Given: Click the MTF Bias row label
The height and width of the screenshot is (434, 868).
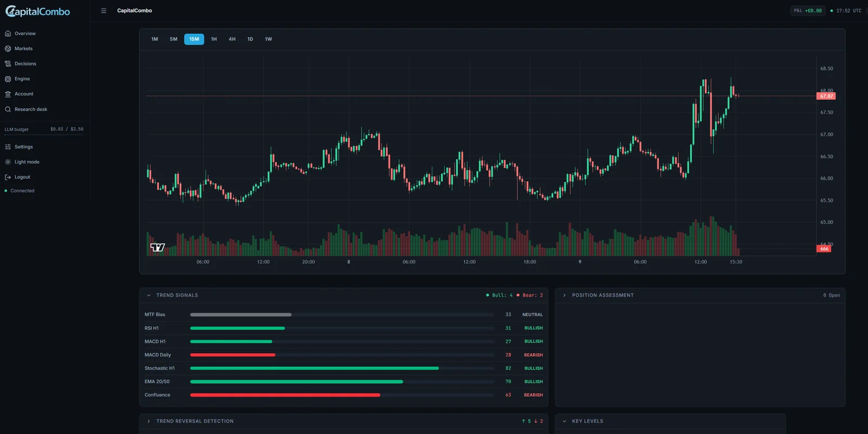Looking at the screenshot, I should (x=155, y=315).
